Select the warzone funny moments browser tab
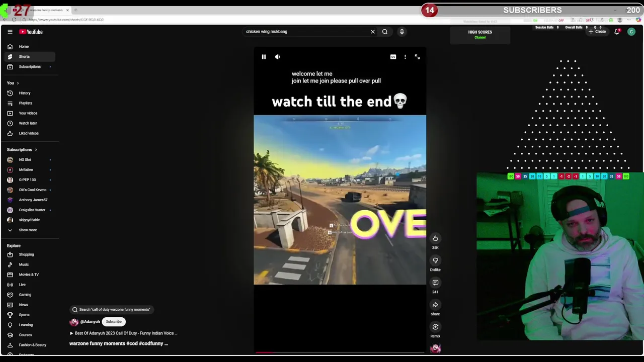 tap(42, 10)
